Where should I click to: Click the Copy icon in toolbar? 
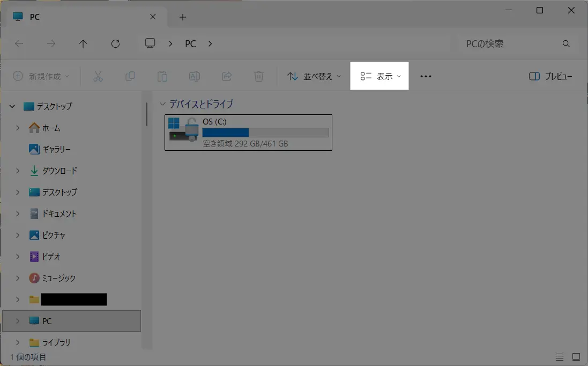[x=130, y=76]
